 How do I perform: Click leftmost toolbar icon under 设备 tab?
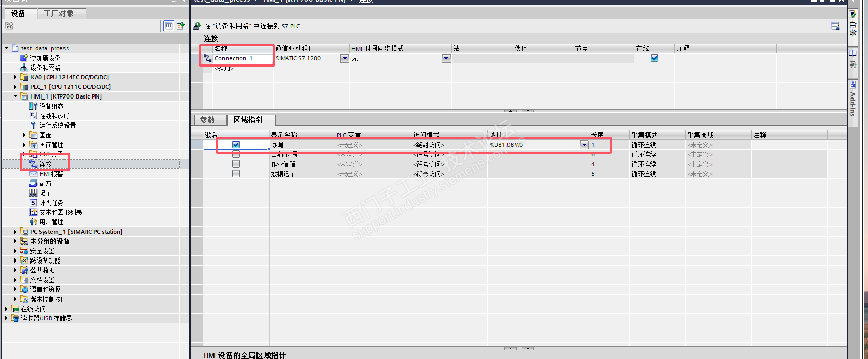pos(9,26)
